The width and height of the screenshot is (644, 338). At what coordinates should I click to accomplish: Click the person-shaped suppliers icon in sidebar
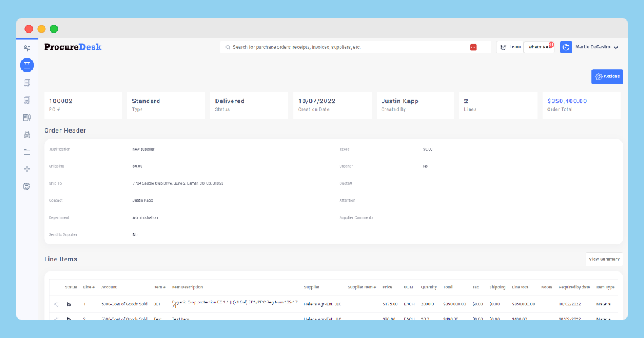click(x=27, y=134)
